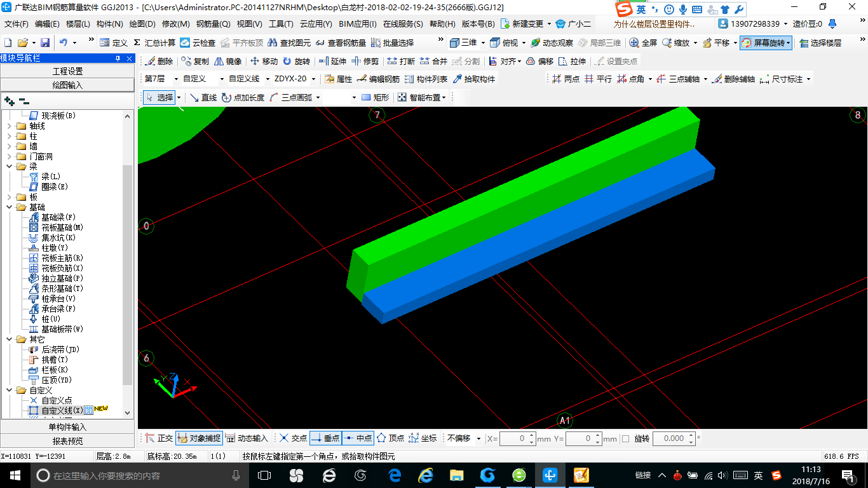The height and width of the screenshot is (488, 868).
Task: Select the 合并 merge tool
Action: pyautogui.click(x=434, y=62)
